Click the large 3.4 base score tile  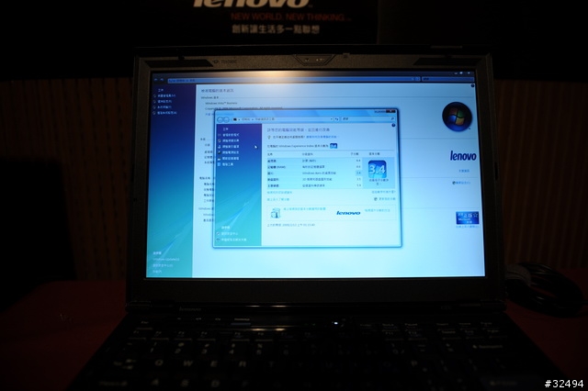click(378, 169)
